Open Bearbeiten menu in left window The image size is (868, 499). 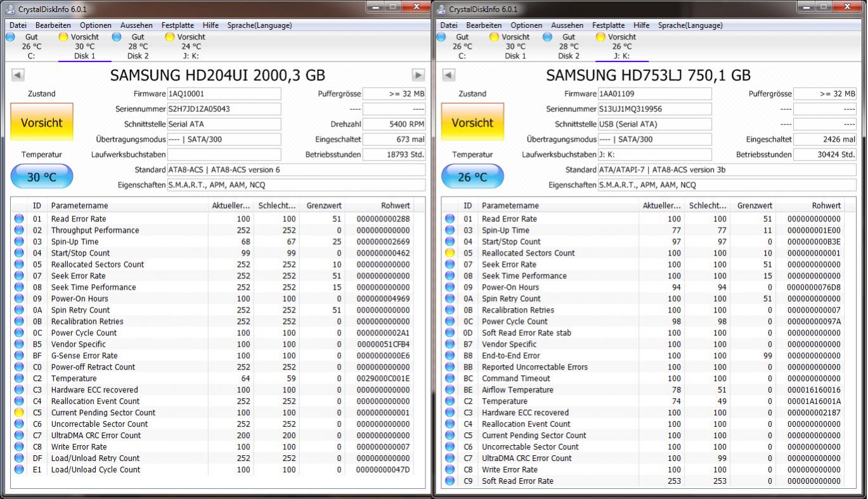pos(53,25)
